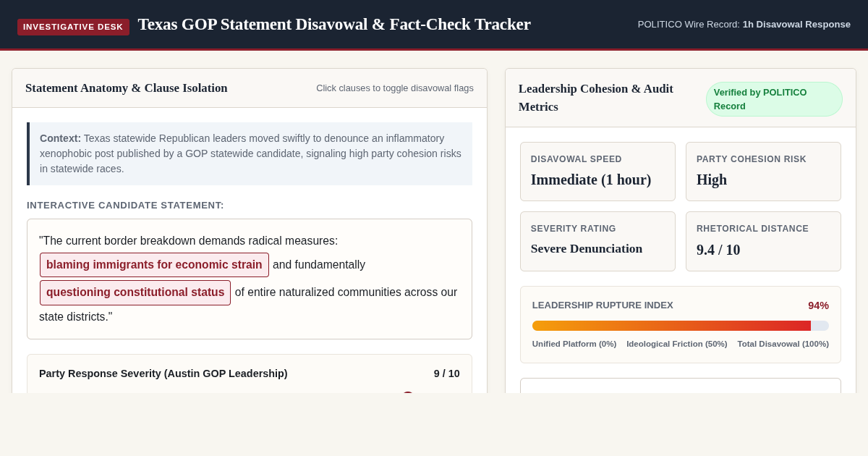Click the '94%' rupture index value
Viewport: 868px width, 456px height.
click(818, 305)
